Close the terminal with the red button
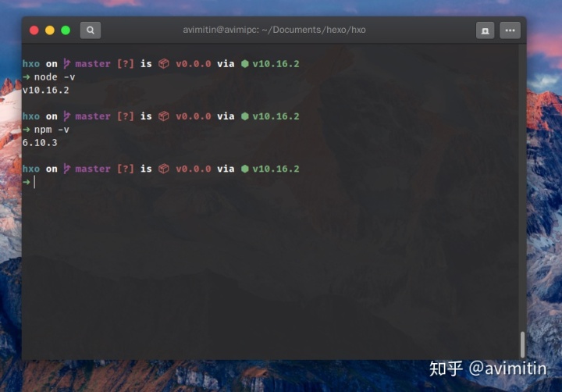The image size is (562, 392). [34, 30]
